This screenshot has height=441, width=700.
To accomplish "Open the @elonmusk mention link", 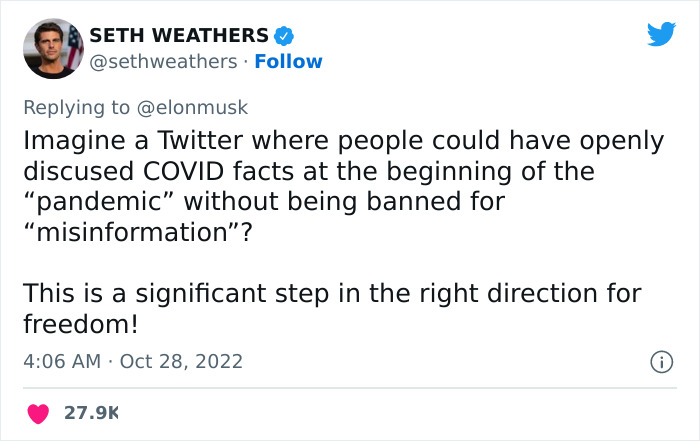I will [193, 107].
